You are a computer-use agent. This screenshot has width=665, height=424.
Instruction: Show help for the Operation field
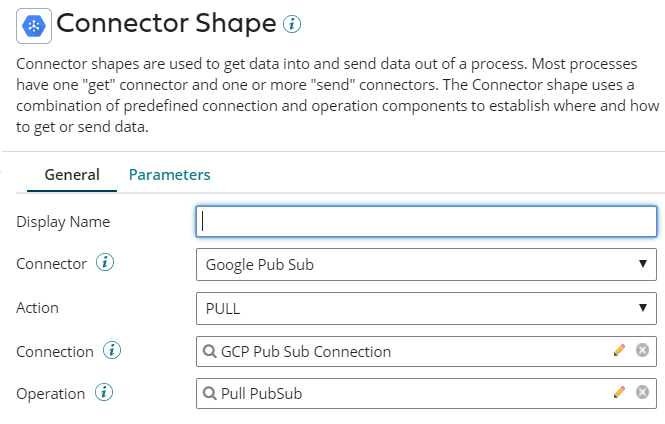tap(104, 393)
